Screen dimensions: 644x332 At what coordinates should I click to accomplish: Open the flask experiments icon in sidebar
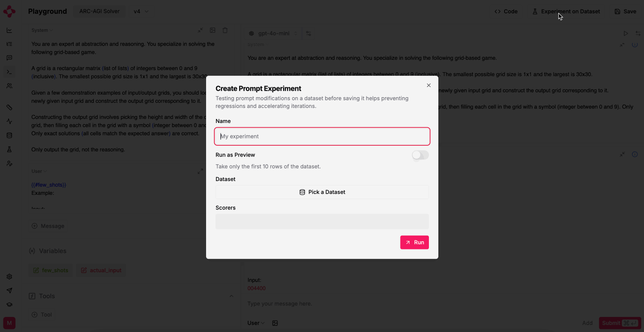pyautogui.click(x=9, y=149)
